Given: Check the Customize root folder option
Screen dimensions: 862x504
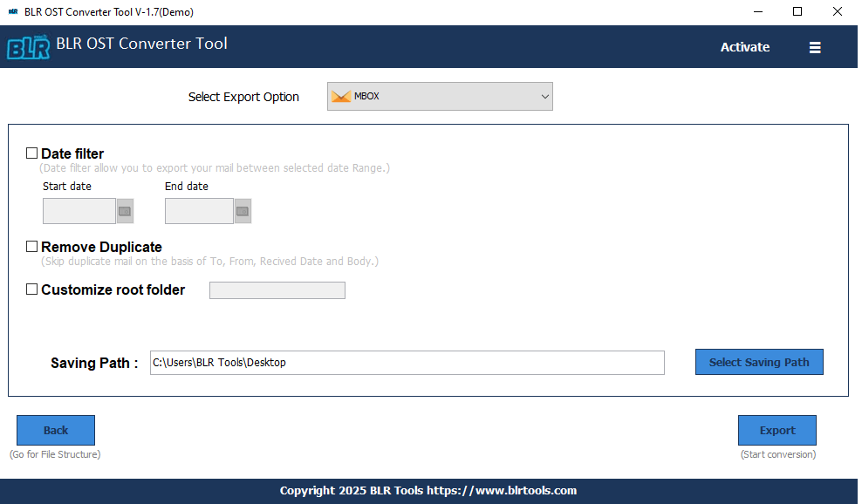Looking at the screenshot, I should tap(32, 289).
